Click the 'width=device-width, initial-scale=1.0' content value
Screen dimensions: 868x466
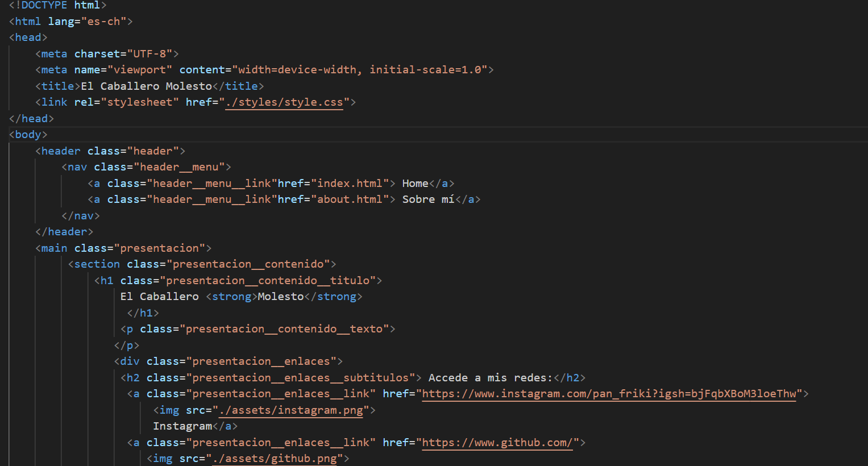(360, 70)
